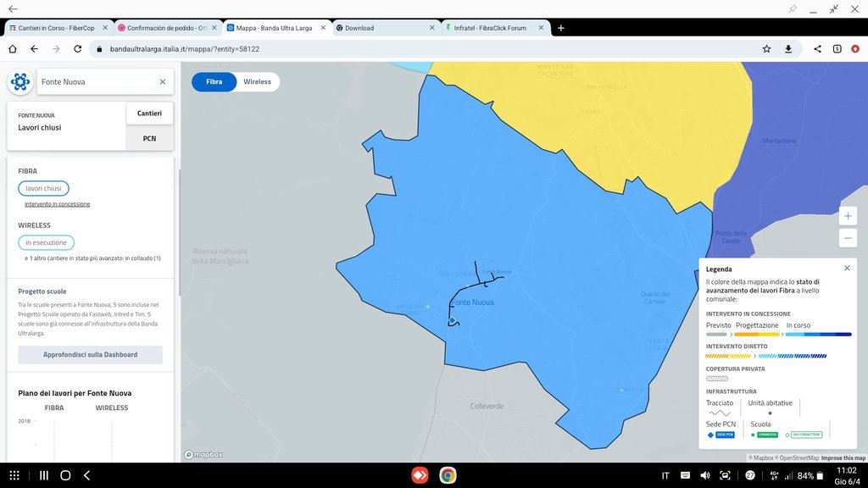Viewport: 868px width, 488px height.
Task: Click the Banda Ultra Larga logo icon
Action: [20, 82]
